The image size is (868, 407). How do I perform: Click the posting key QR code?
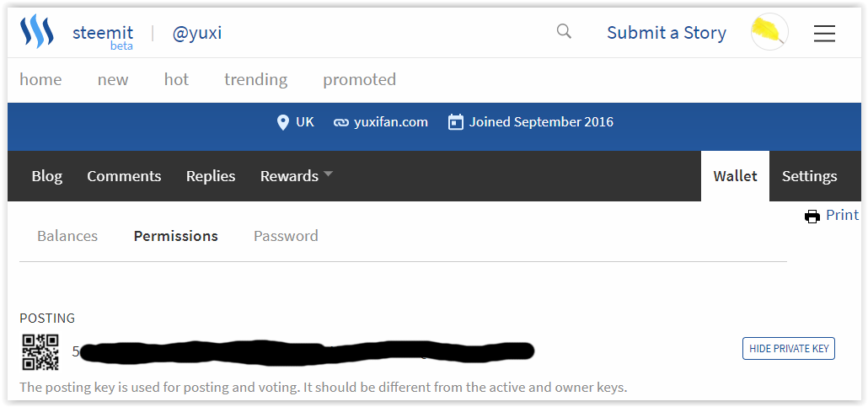click(40, 352)
